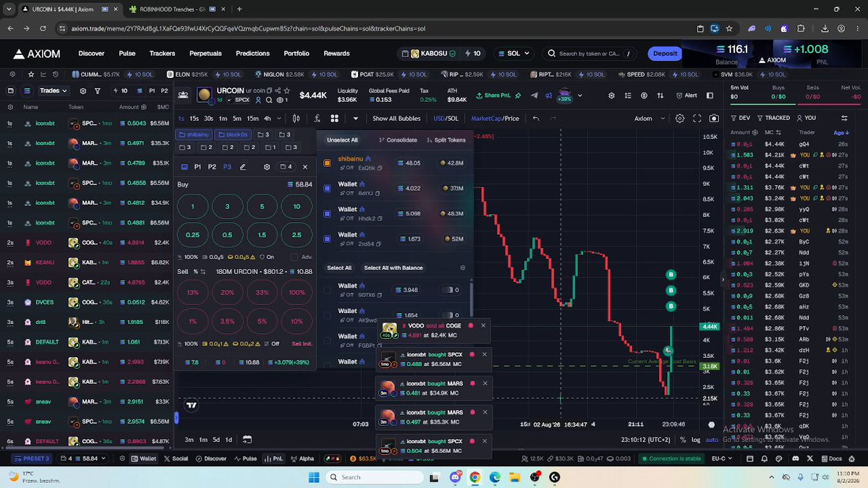868x488 pixels.
Task: Click the Consolidate button
Action: pos(398,140)
